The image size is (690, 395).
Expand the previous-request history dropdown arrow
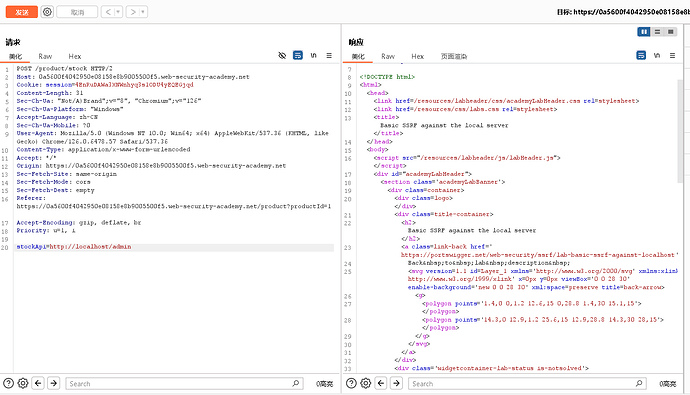tap(118, 12)
